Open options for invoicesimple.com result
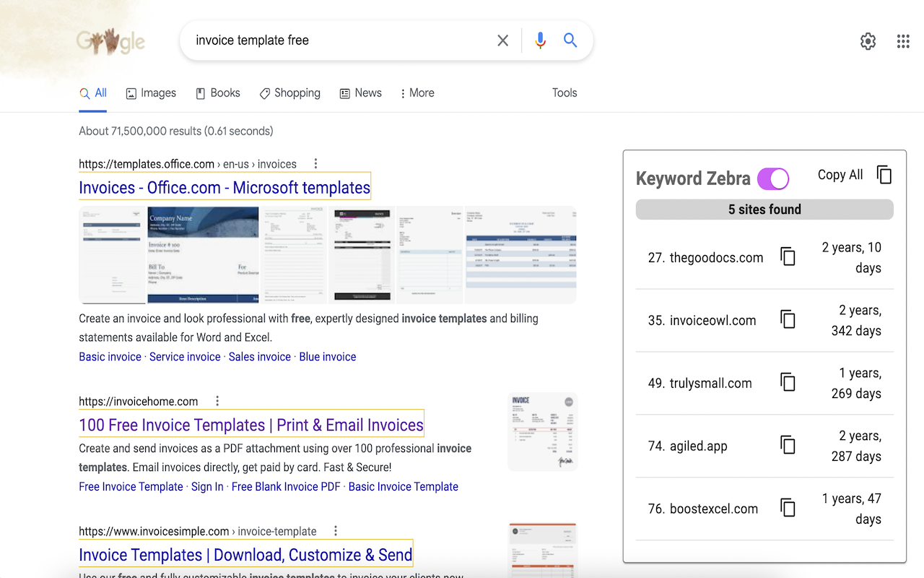This screenshot has width=924, height=578. [336, 531]
